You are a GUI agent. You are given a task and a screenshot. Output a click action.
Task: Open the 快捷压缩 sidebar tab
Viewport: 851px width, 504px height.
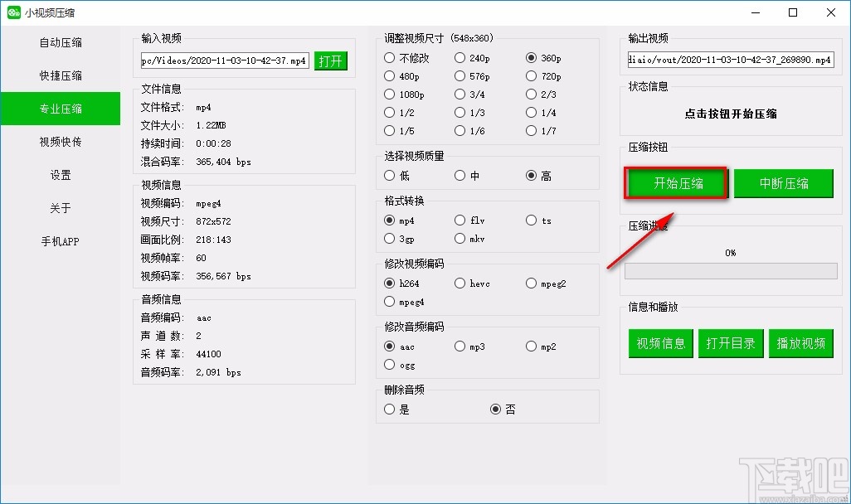[x=61, y=75]
